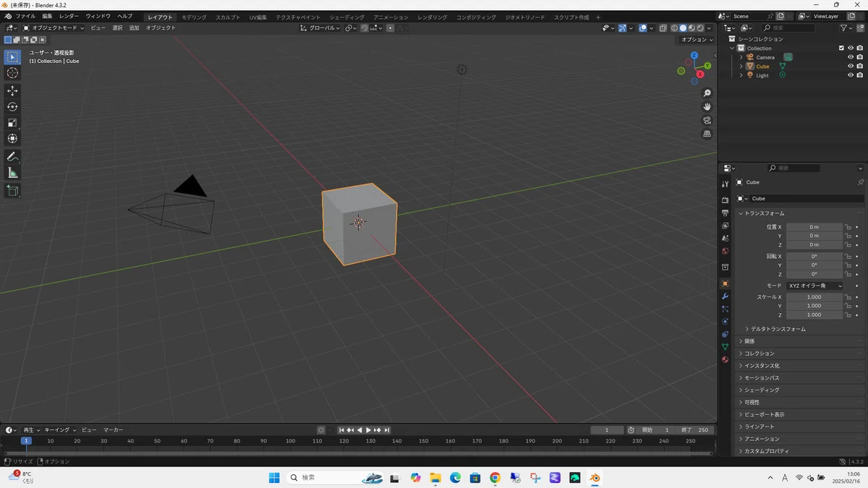This screenshot has height=488, width=868.
Task: Switch to the シェーディング workspace tab
Action: (x=346, y=17)
